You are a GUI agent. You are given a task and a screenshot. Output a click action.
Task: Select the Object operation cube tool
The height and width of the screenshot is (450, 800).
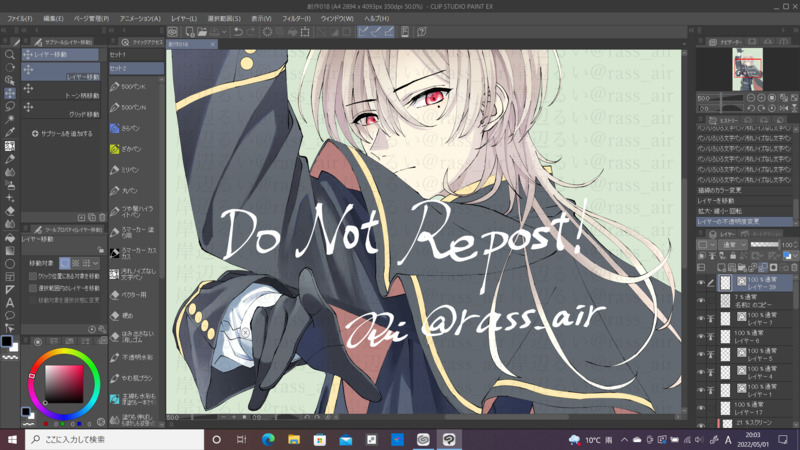pyautogui.click(x=9, y=80)
